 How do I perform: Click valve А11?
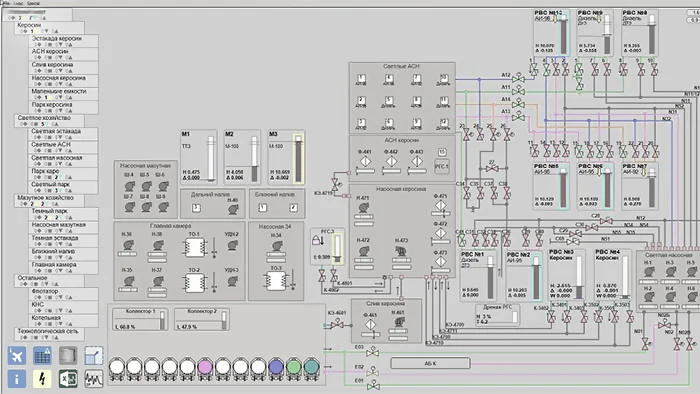point(518,91)
